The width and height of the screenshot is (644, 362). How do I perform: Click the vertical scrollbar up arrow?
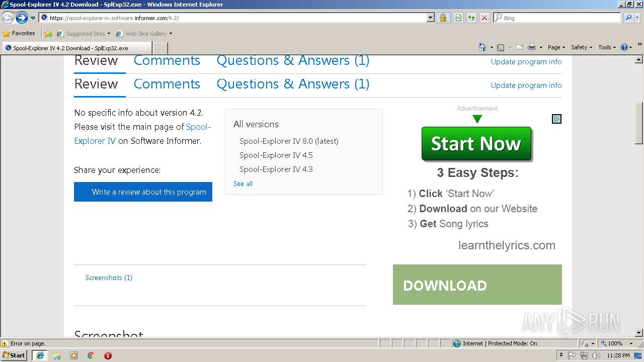[639, 59]
